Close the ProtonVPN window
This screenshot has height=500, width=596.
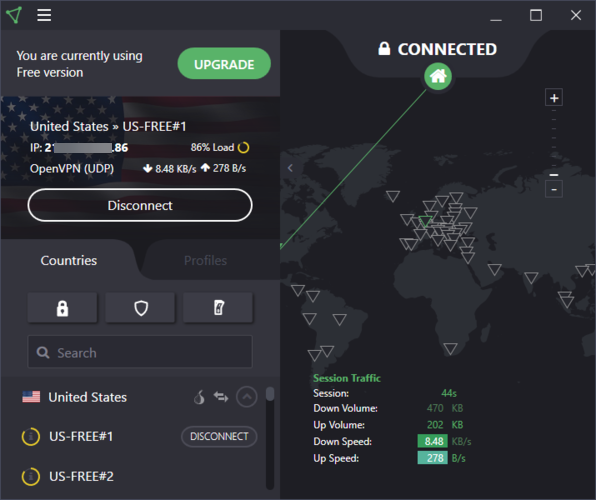576,15
